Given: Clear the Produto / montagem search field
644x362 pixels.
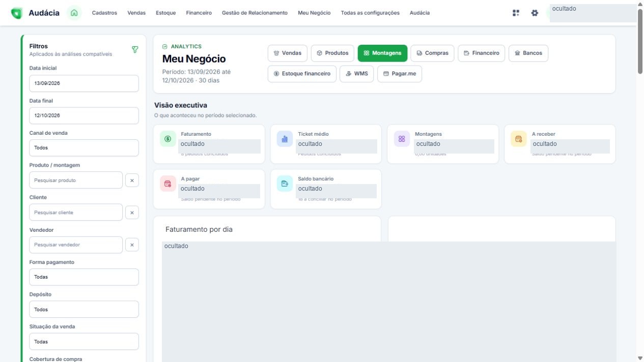Looking at the screenshot, I should tap(132, 180).
